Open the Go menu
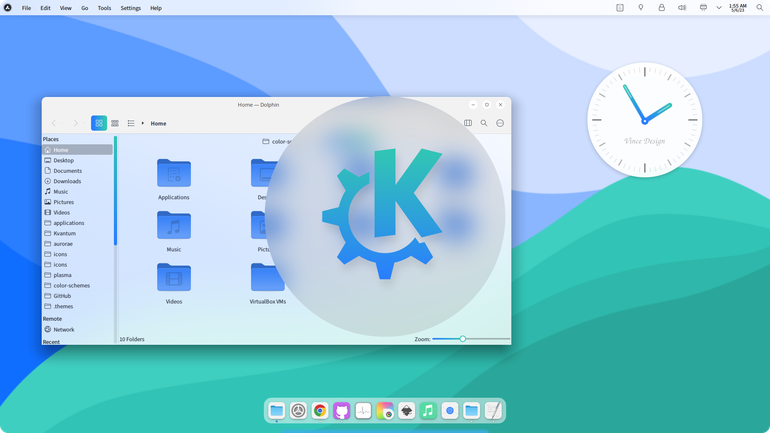The height and width of the screenshot is (433, 770). pyautogui.click(x=84, y=8)
